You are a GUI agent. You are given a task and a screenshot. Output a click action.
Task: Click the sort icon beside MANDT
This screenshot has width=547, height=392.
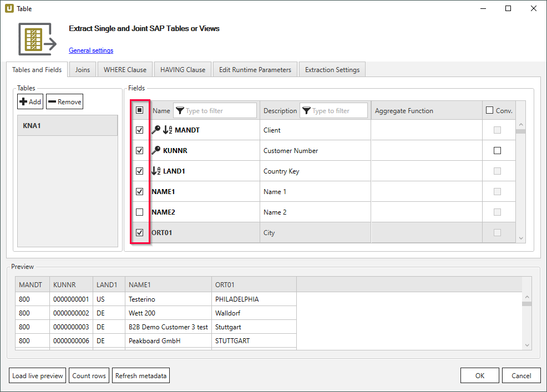[x=168, y=130]
